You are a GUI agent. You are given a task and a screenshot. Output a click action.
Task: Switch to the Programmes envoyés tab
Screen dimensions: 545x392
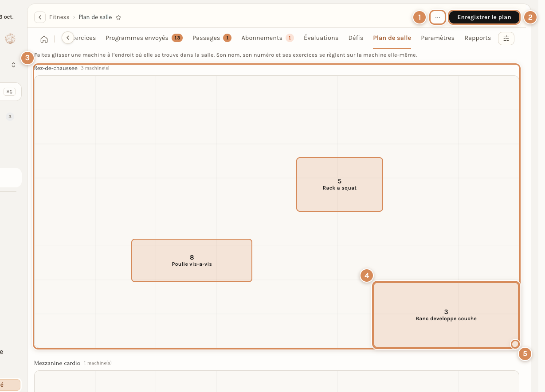click(x=144, y=38)
